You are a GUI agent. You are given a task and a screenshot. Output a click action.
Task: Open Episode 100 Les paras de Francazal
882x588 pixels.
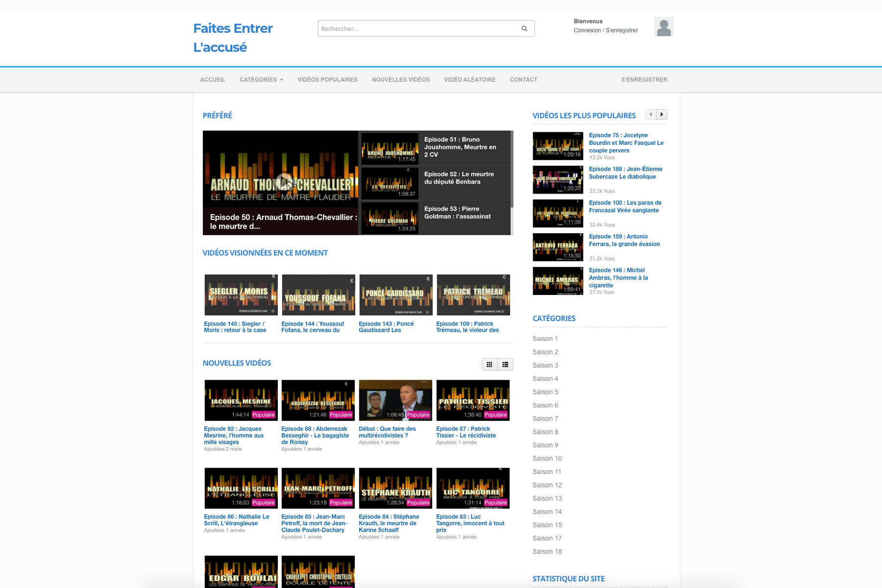(x=625, y=207)
